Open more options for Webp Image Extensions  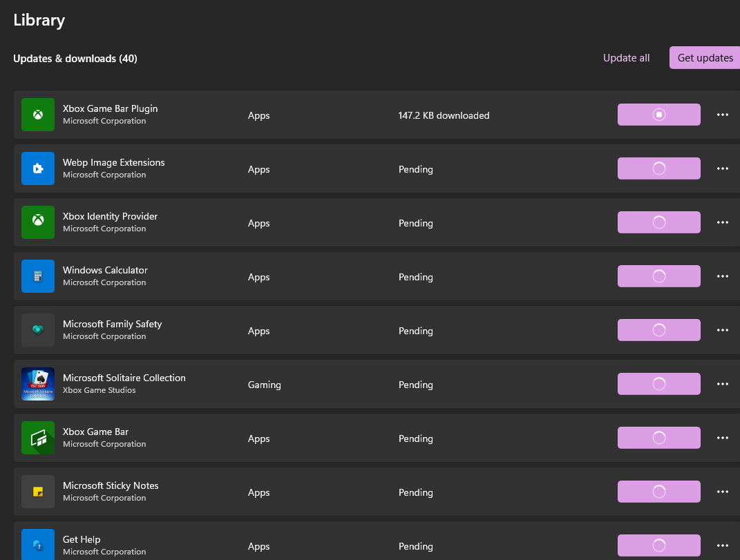[723, 168]
